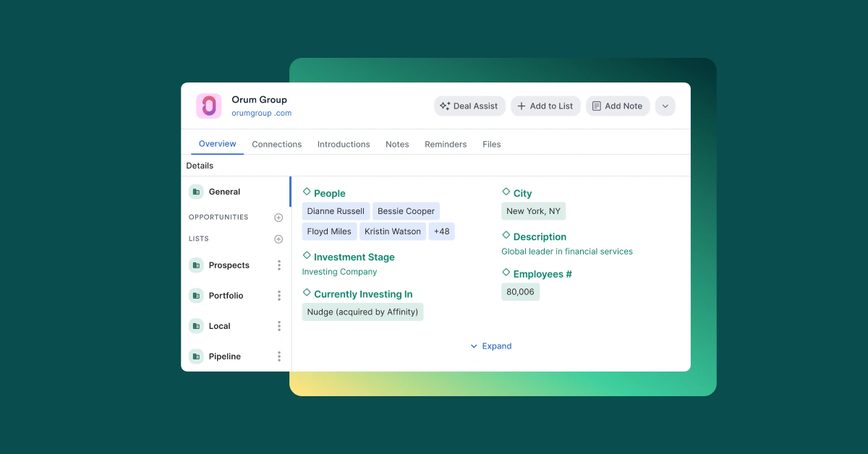Show the +48 more people

441,231
